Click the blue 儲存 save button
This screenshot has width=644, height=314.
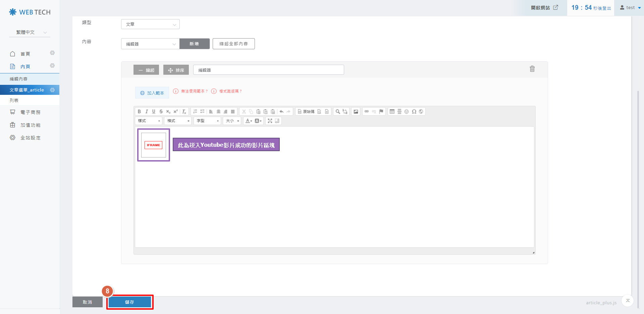129,302
